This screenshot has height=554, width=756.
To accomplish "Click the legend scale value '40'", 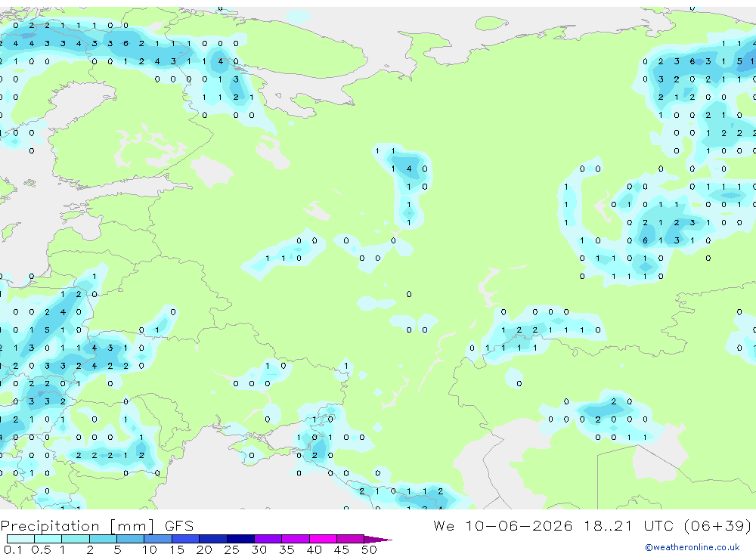I will (314, 549).
